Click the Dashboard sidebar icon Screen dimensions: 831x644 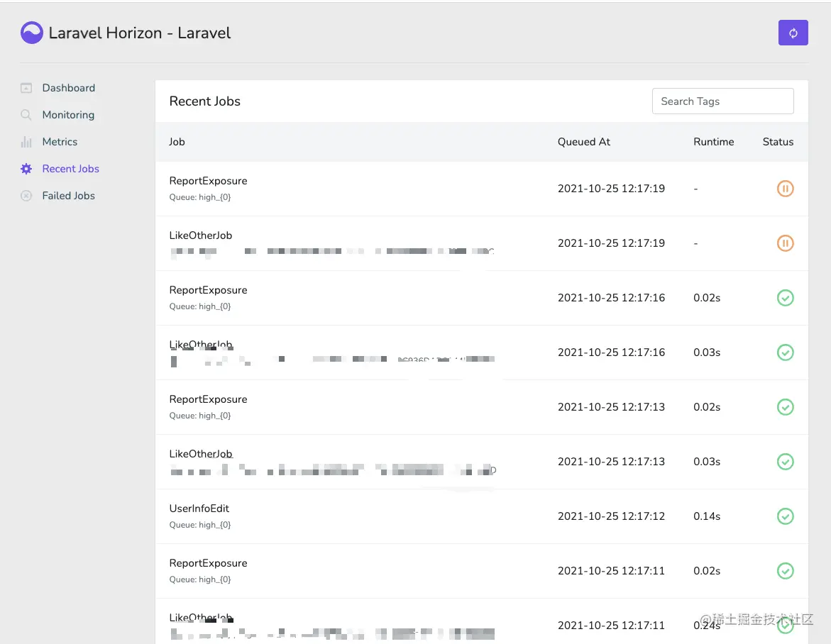[x=26, y=88]
